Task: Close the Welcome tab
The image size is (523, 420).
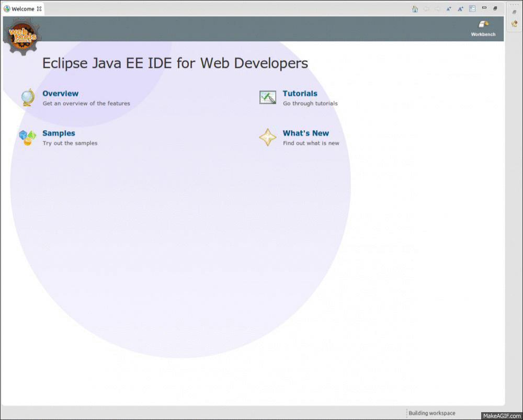Action: (x=39, y=9)
